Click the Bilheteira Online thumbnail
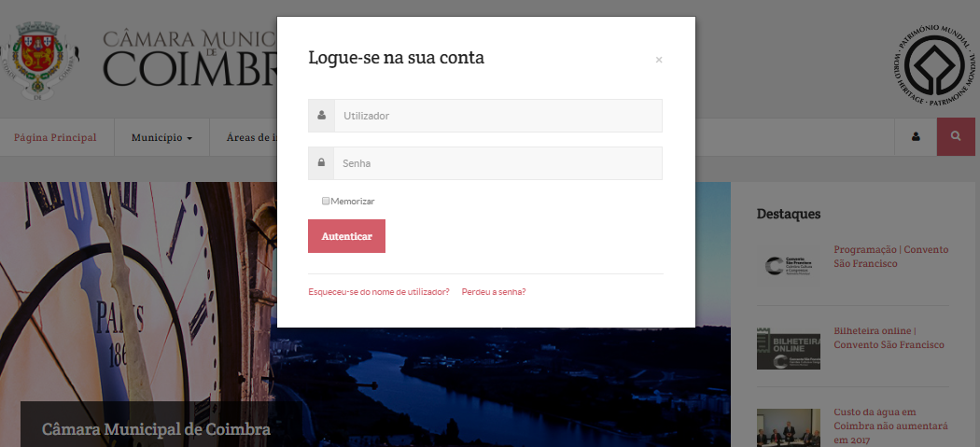The width and height of the screenshot is (980, 447). tap(788, 348)
